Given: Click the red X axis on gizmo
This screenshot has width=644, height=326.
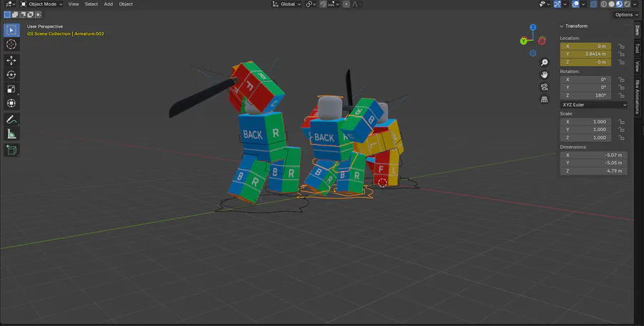Looking at the screenshot, I should point(542,41).
